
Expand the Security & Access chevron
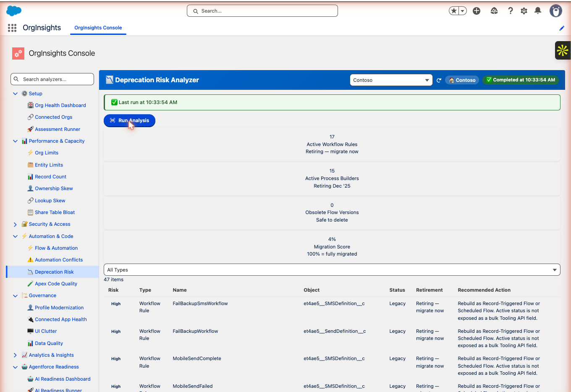click(15, 225)
